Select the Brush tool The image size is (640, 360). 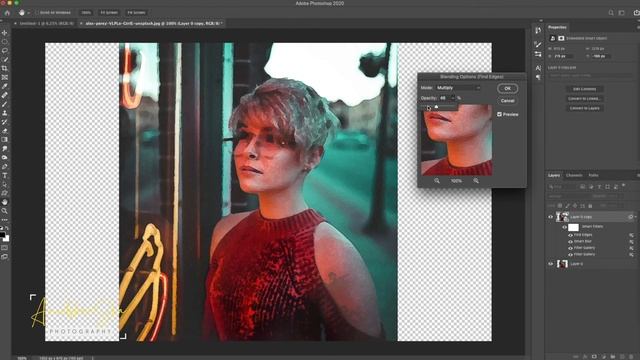(x=4, y=104)
